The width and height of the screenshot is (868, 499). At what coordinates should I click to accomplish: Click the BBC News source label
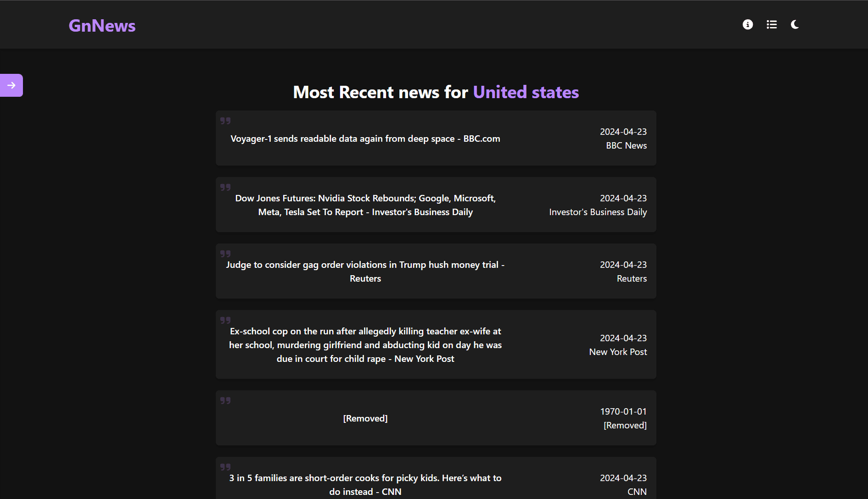coord(626,145)
